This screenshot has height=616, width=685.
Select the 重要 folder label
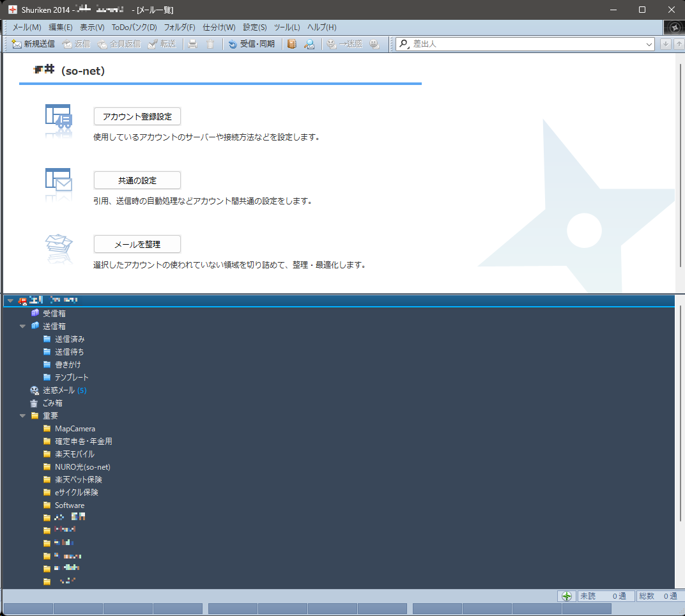pos(50,415)
